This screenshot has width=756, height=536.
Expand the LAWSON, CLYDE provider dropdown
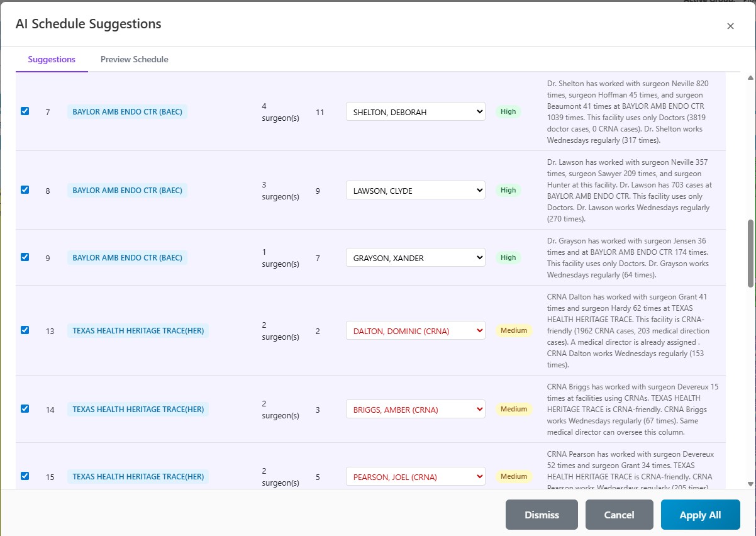[x=415, y=191]
